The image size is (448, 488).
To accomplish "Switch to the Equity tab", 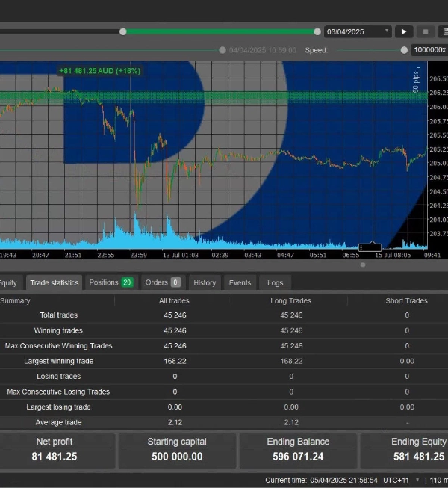I will (x=9, y=282).
